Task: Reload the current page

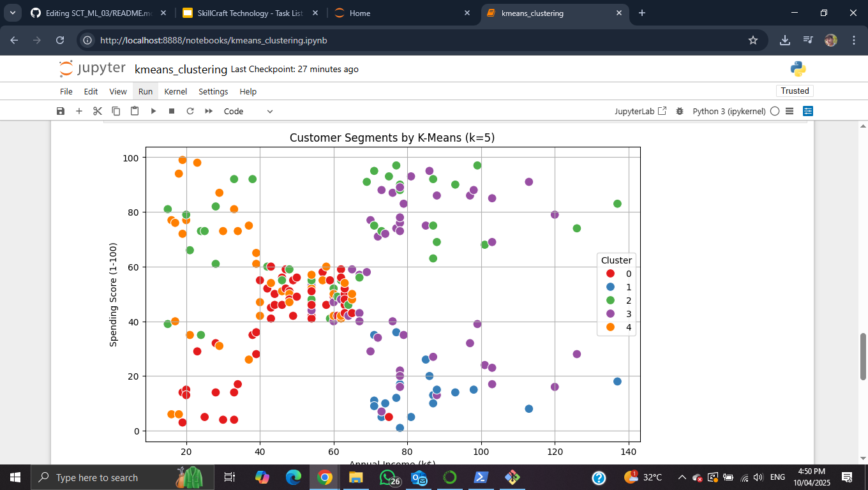Action: tap(60, 40)
